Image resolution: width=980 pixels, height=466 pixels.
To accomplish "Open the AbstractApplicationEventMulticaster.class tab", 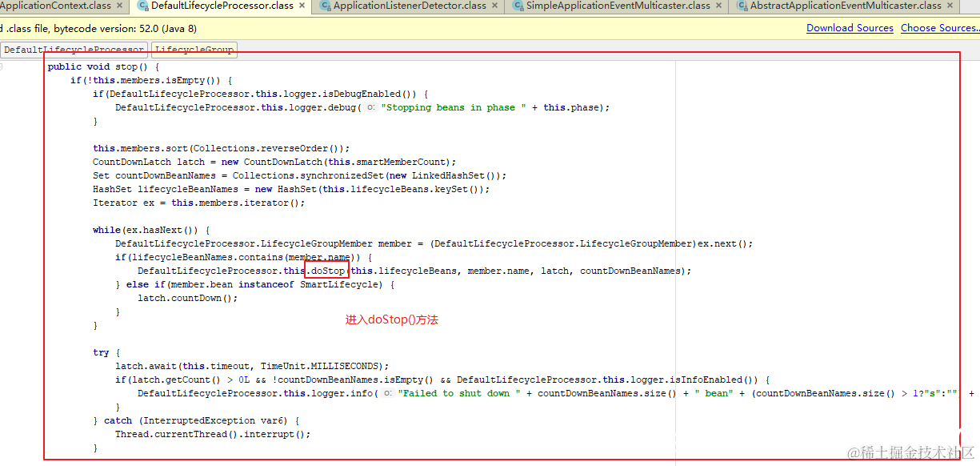I will (845, 6).
